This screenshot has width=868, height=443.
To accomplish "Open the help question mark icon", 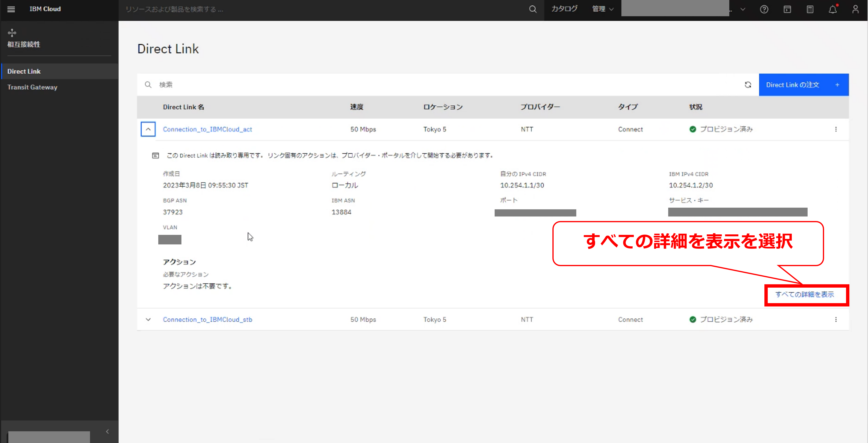I will pos(764,9).
